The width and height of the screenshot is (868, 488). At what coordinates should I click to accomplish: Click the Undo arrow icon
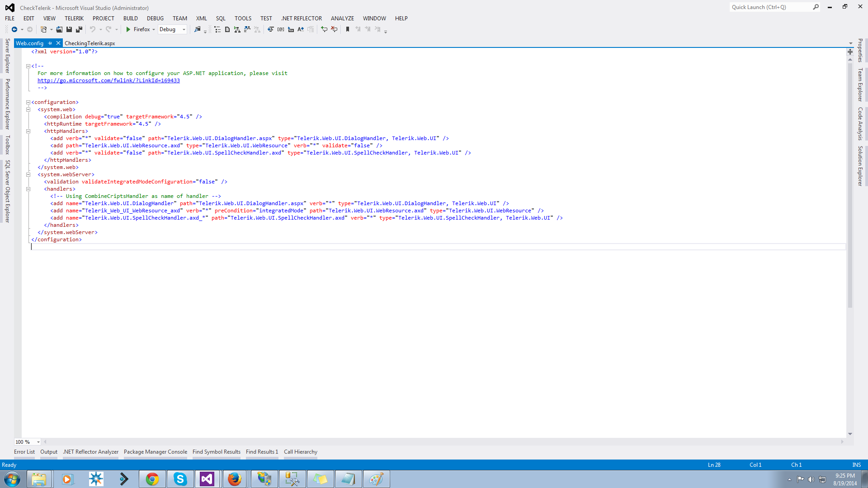point(92,29)
